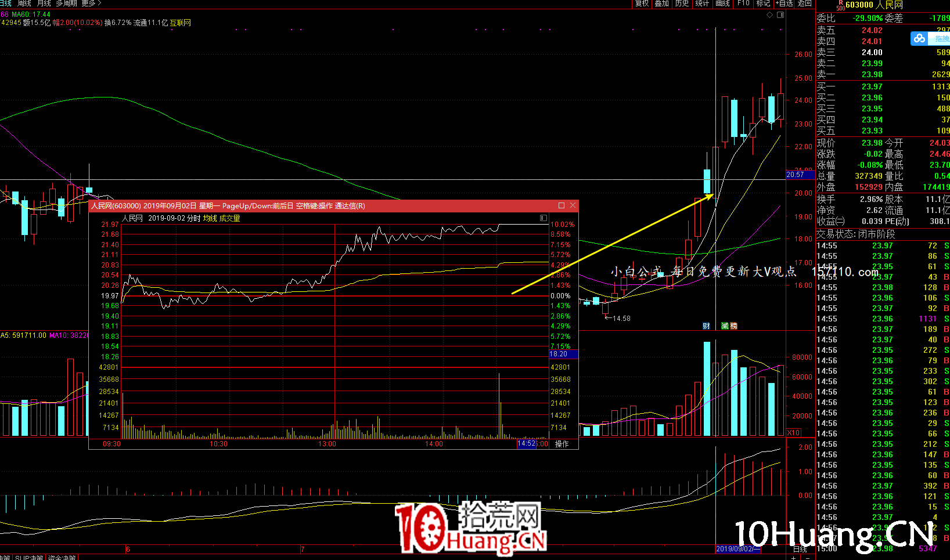Click the 卖一 23.98 ask row

click(x=883, y=74)
